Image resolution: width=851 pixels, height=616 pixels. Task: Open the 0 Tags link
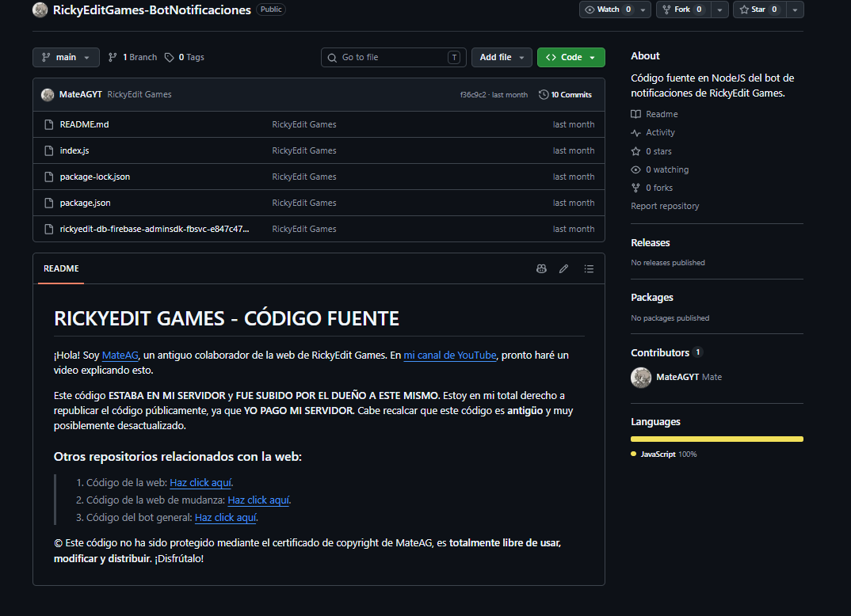(185, 58)
